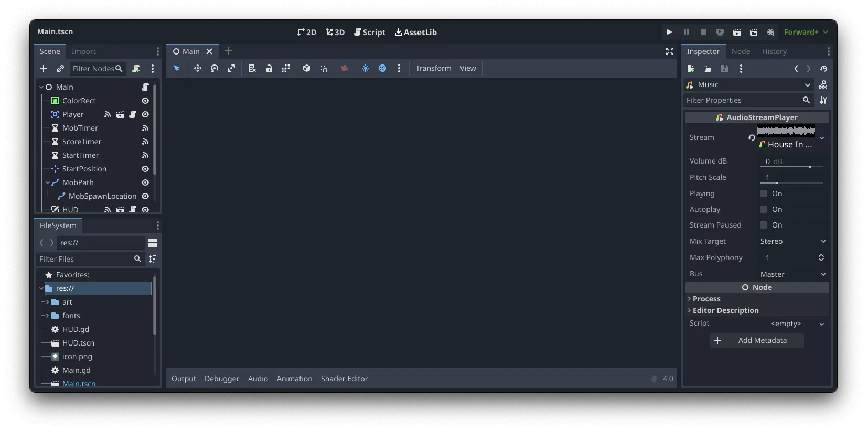Add a new node with plus icon
The width and height of the screenshot is (868, 442).
(44, 69)
